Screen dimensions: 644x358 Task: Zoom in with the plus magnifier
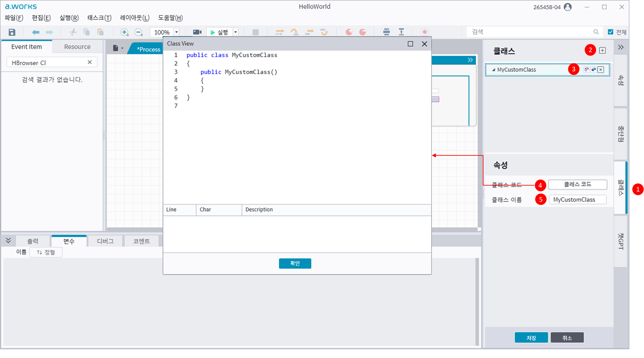(x=124, y=32)
